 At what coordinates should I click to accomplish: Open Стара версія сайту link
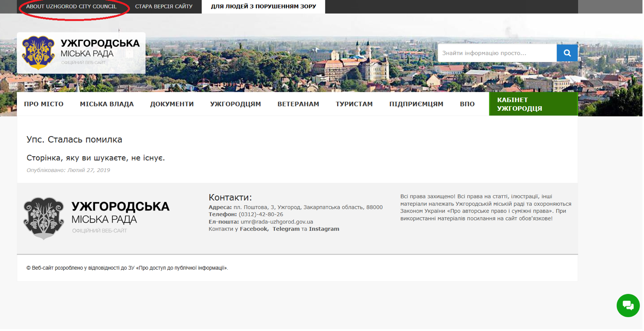pos(164,7)
